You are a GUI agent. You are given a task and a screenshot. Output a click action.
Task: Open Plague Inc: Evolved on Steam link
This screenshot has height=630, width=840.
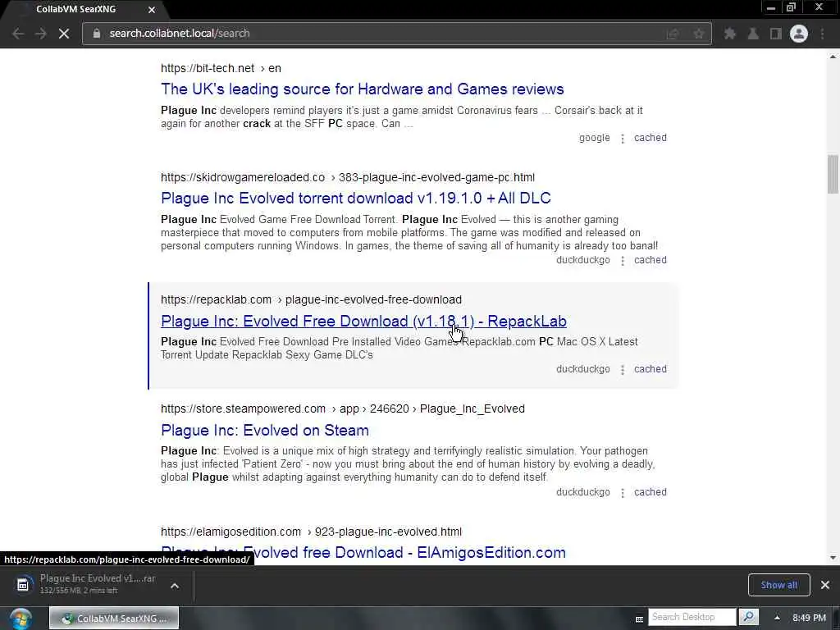tap(265, 430)
